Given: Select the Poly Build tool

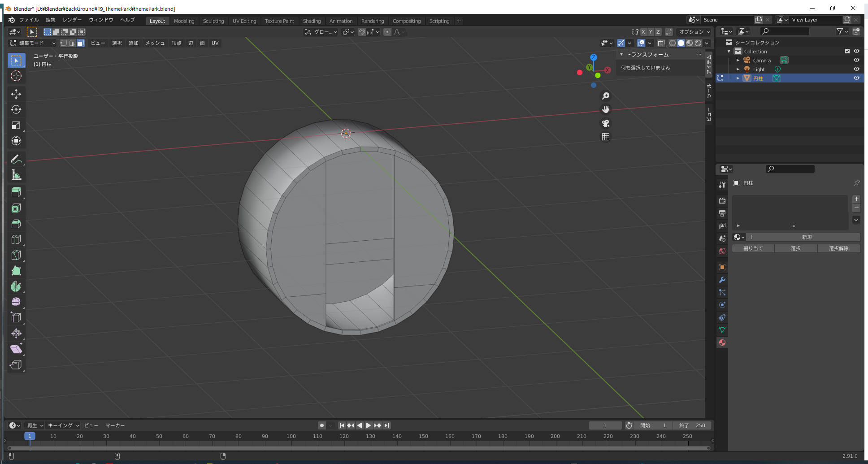Looking at the screenshot, I should [16, 271].
